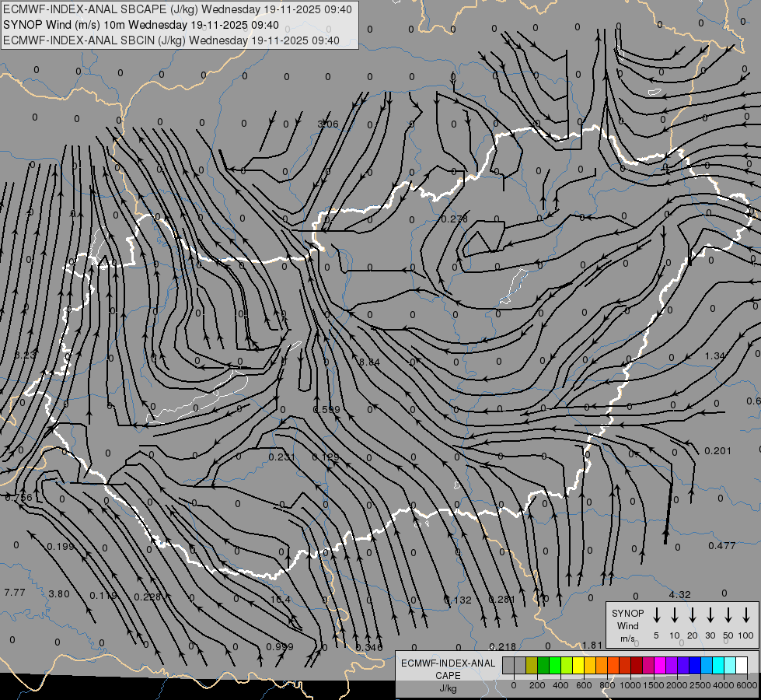
Task: Pick the pure yellow CAPE legend swatch
Action: tap(578, 665)
